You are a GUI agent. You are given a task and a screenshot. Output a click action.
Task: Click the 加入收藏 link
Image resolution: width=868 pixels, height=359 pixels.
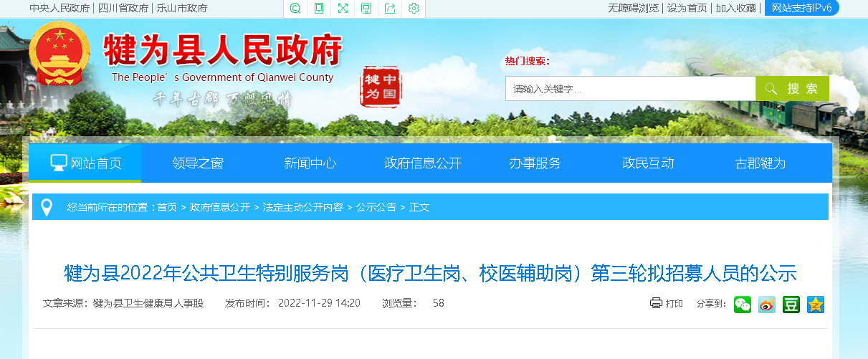tap(735, 8)
